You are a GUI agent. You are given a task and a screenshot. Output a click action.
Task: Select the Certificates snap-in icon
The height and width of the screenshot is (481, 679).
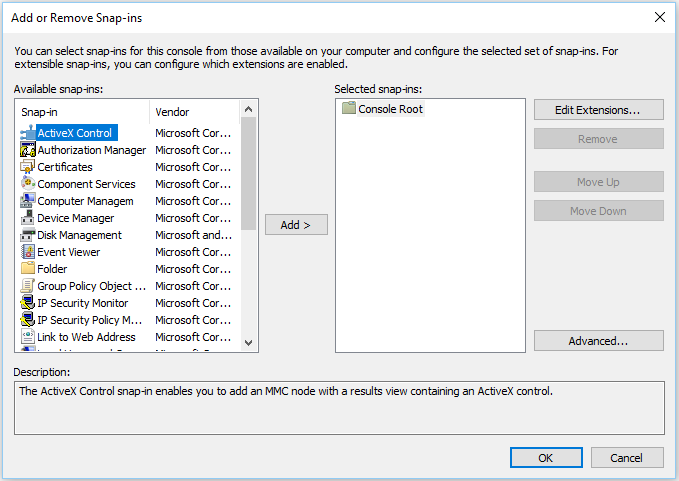click(x=28, y=167)
